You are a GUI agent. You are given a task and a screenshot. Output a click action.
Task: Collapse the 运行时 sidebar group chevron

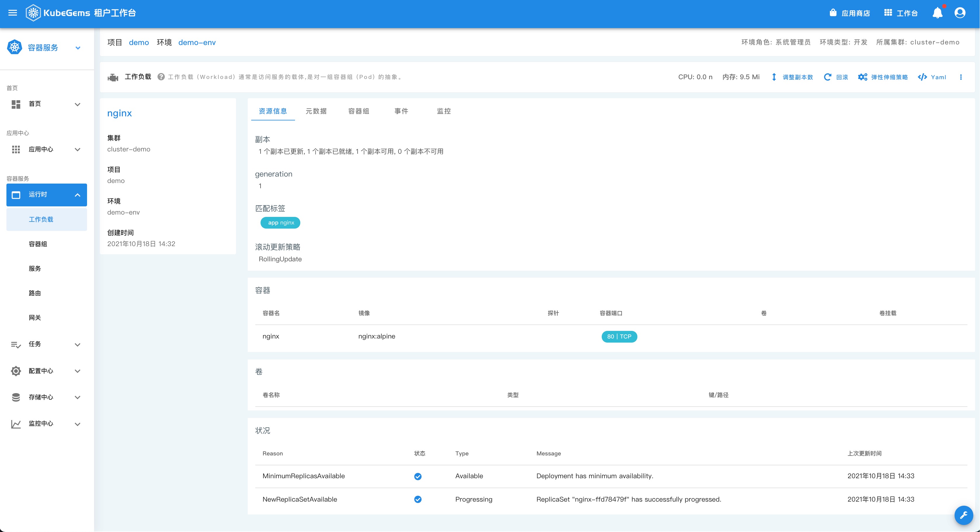click(78, 195)
